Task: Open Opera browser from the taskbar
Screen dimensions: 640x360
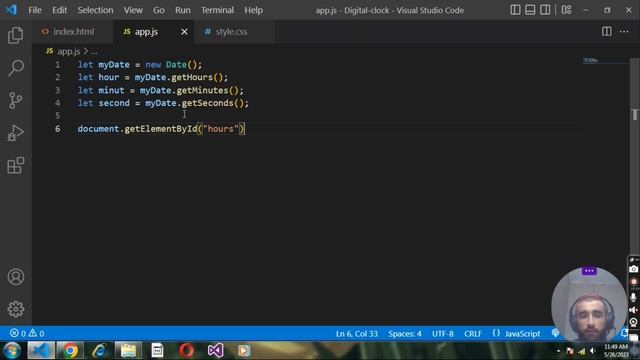Action: [x=187, y=351]
